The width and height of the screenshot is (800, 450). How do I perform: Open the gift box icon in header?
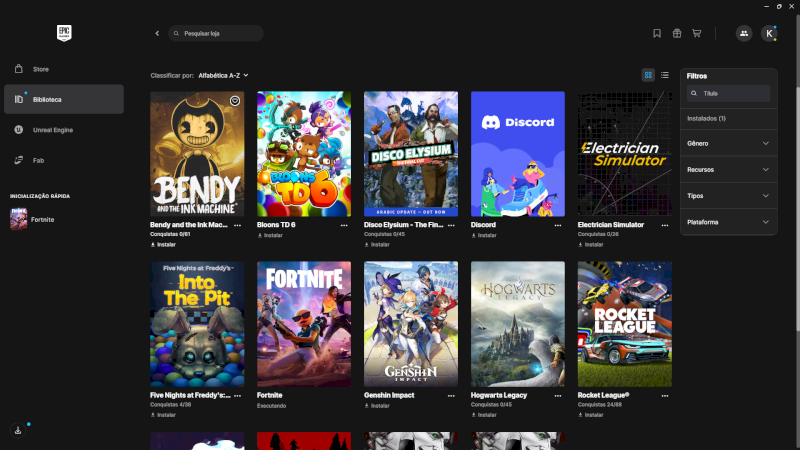(x=677, y=33)
